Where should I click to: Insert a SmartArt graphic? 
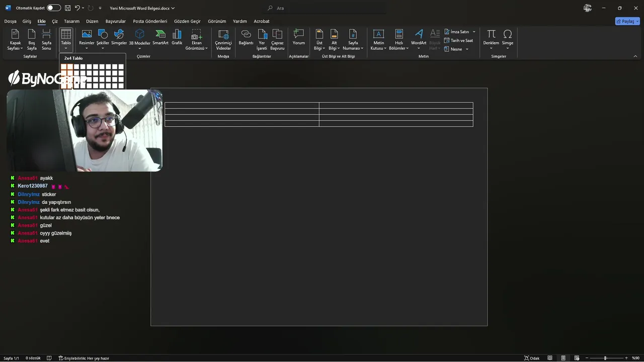[x=160, y=38]
